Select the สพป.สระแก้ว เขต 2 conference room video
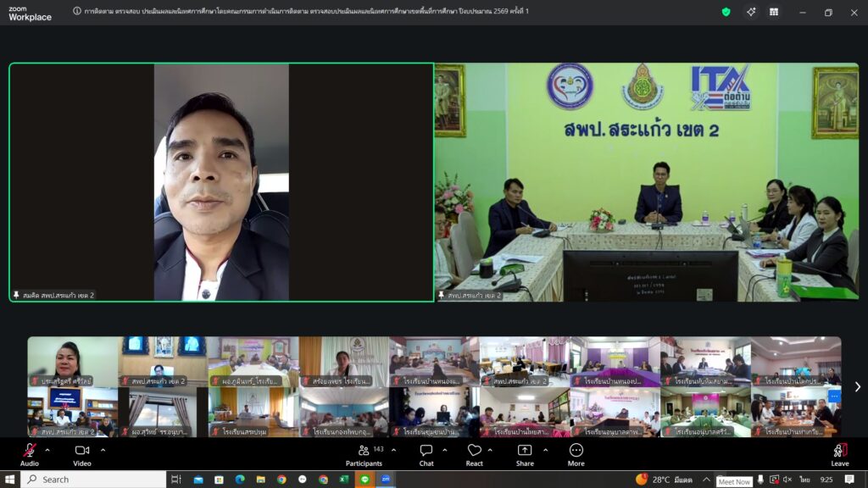Screen dimensions: 868x488 click(x=647, y=182)
